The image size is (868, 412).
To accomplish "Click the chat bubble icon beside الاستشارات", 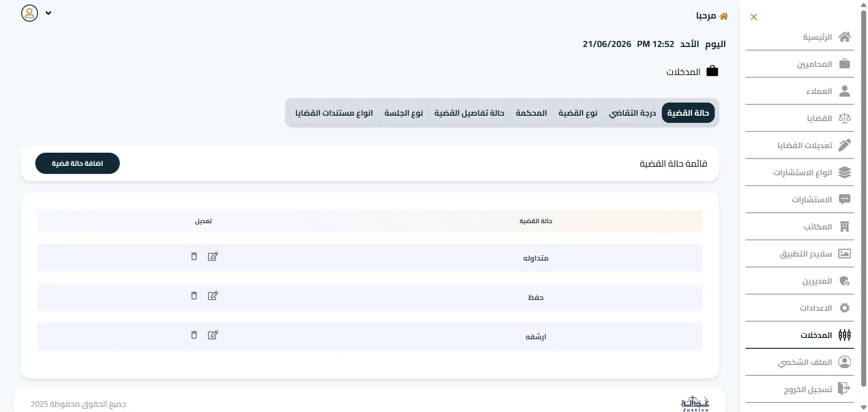I will point(844,199).
